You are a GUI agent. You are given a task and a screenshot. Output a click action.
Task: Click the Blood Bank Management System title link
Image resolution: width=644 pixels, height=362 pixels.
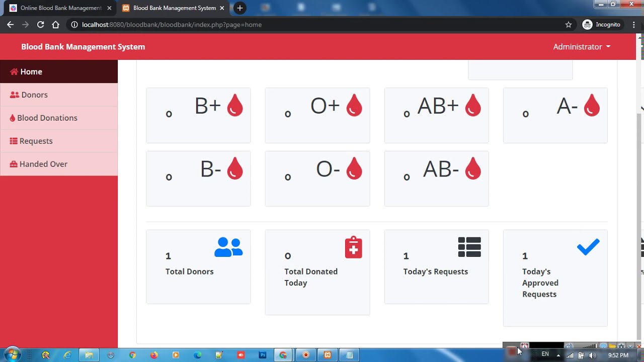tap(83, 47)
